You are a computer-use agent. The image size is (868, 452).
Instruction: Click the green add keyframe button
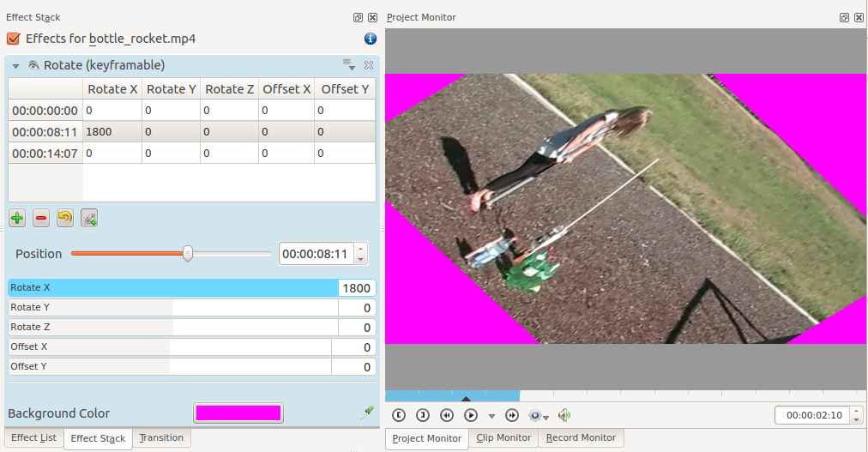point(17,219)
